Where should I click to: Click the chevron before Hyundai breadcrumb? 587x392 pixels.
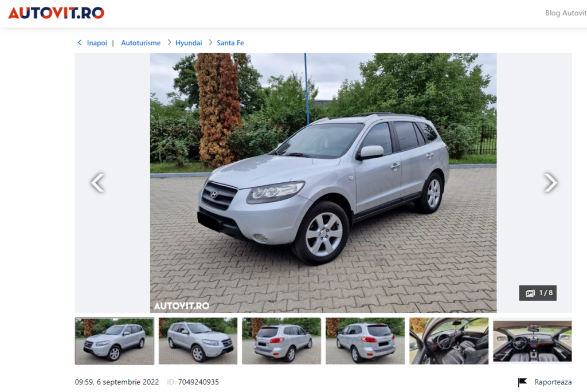point(169,42)
